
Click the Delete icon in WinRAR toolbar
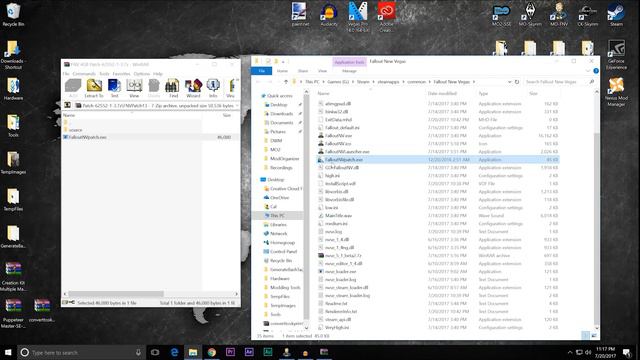coord(154,88)
